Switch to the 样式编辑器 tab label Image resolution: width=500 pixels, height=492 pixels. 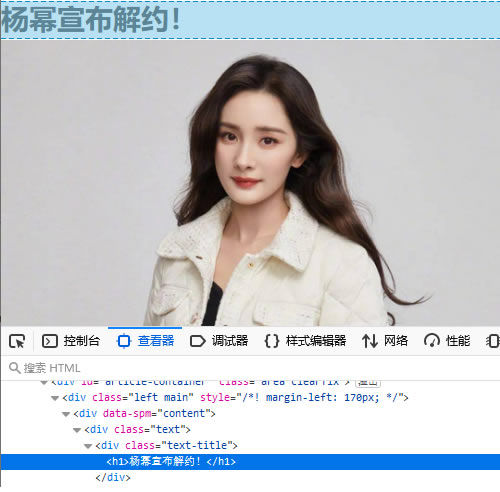pos(316,341)
